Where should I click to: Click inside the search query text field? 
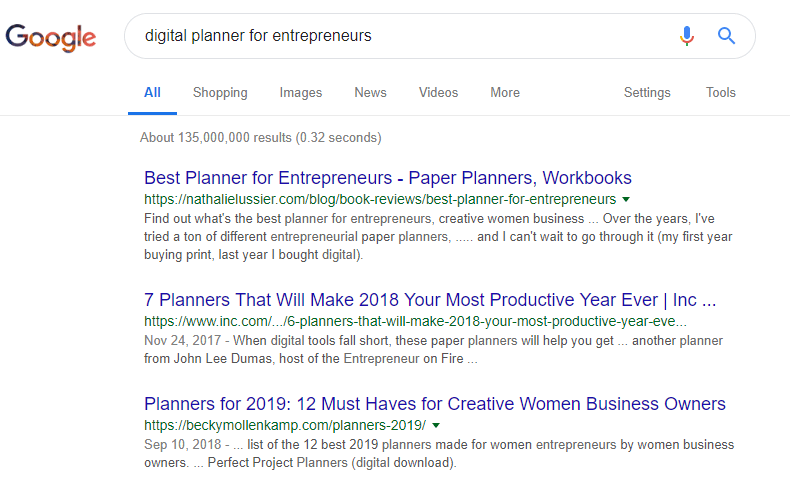coord(398,36)
